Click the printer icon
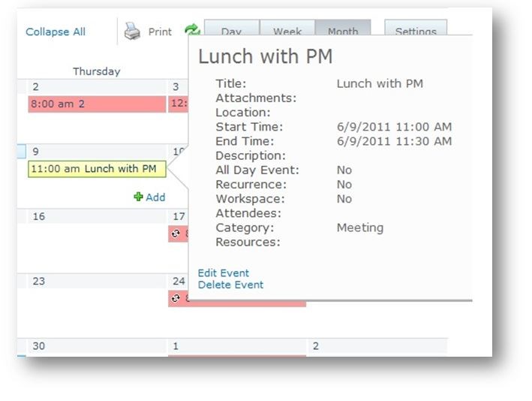Image resolution: width=532 pixels, height=401 pixels. click(132, 32)
